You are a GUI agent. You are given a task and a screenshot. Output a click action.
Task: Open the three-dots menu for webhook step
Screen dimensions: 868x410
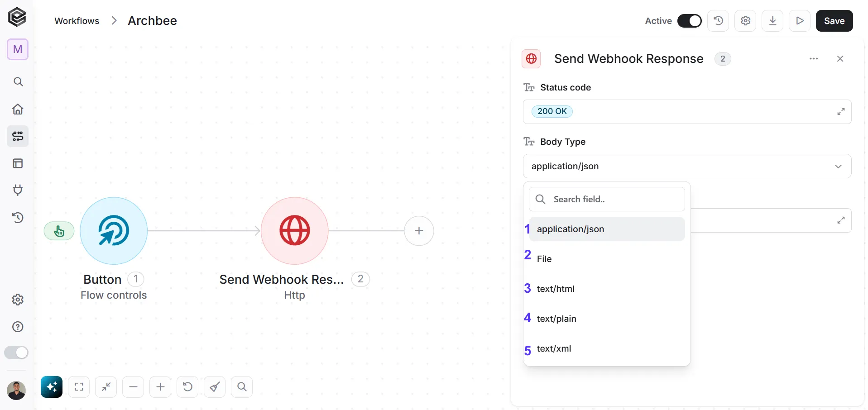[x=814, y=59]
